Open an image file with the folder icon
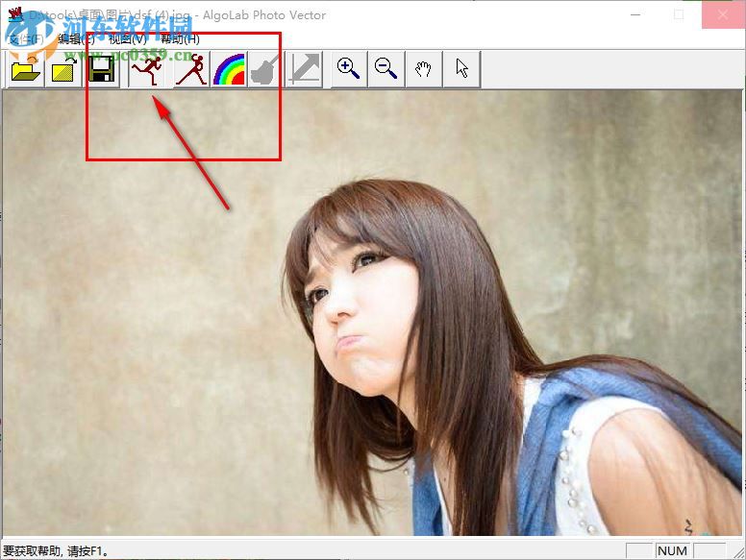 click(25, 69)
